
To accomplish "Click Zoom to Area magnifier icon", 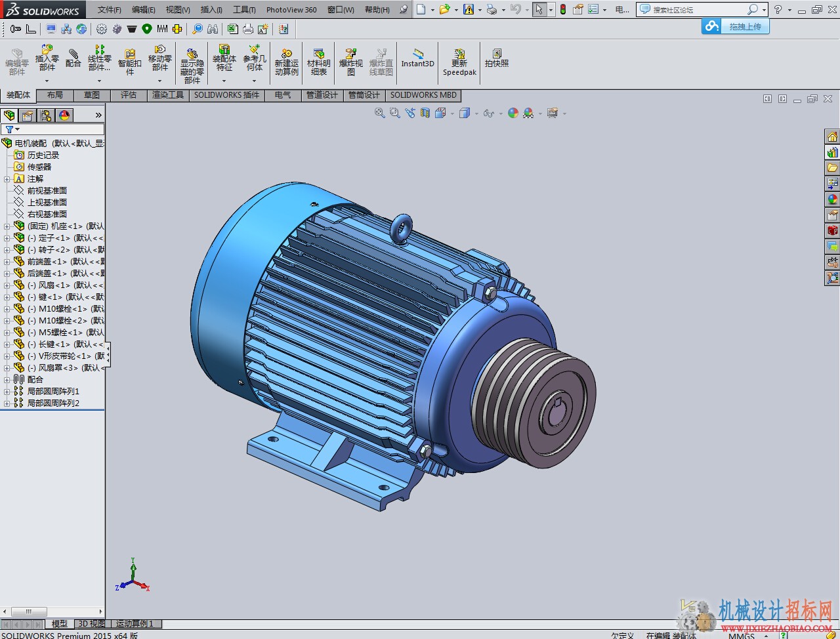I will coord(394,113).
